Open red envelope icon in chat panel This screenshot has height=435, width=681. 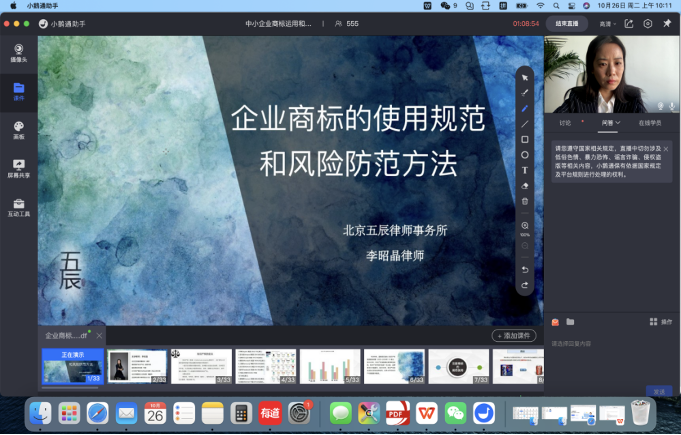pyautogui.click(x=555, y=322)
